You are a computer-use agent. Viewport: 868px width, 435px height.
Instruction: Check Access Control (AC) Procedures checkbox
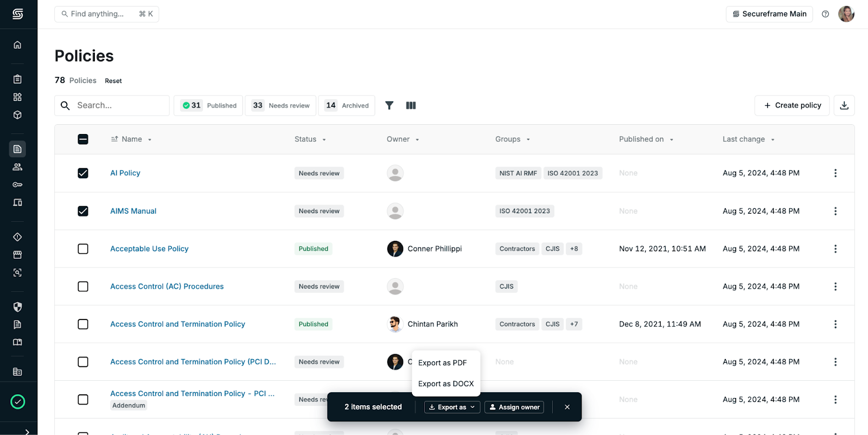83,286
